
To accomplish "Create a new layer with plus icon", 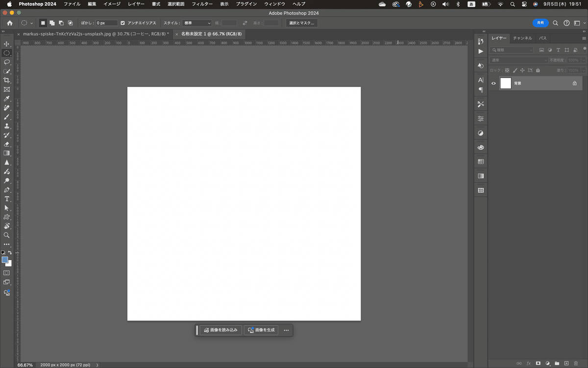I will (x=566, y=363).
